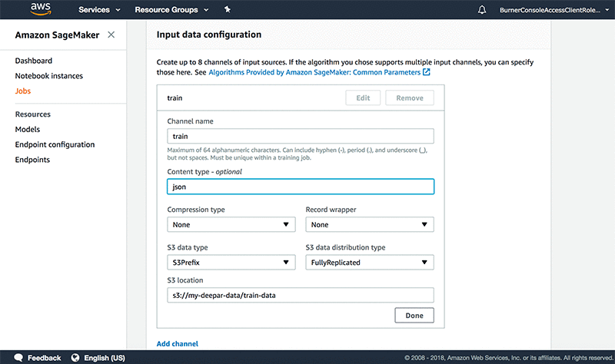The width and height of the screenshot is (615, 364).
Task: Click the 'Content type - optional' label
Action: coord(204,171)
